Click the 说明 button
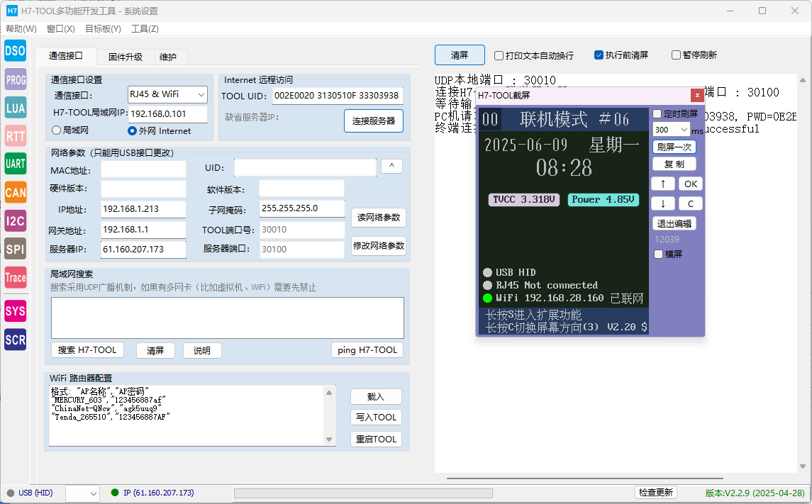 (x=202, y=351)
